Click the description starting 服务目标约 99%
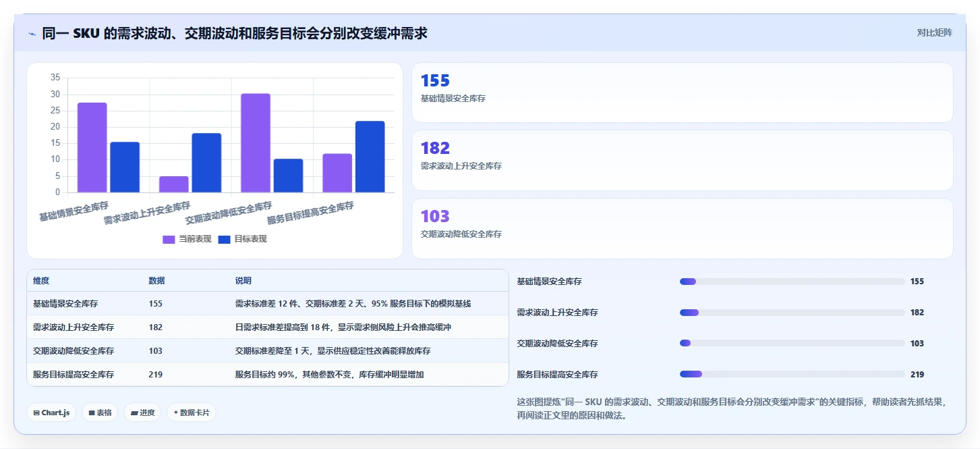This screenshot has height=449, width=980. (x=329, y=375)
